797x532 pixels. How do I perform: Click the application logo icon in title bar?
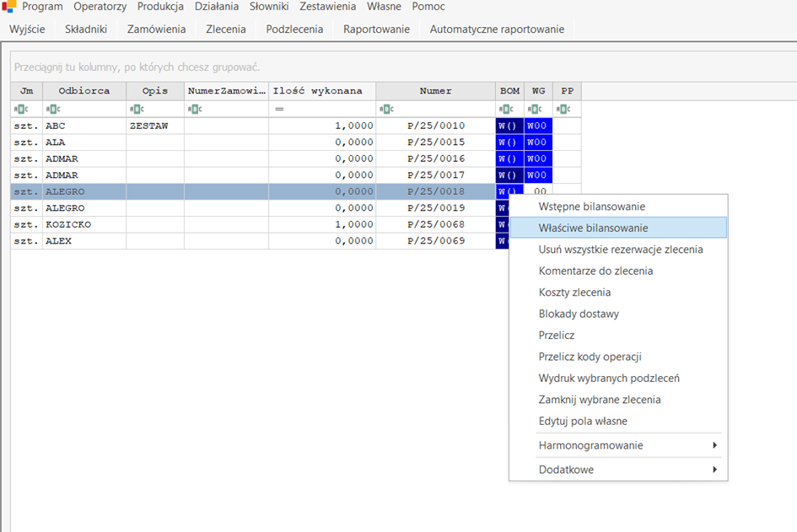point(9,7)
